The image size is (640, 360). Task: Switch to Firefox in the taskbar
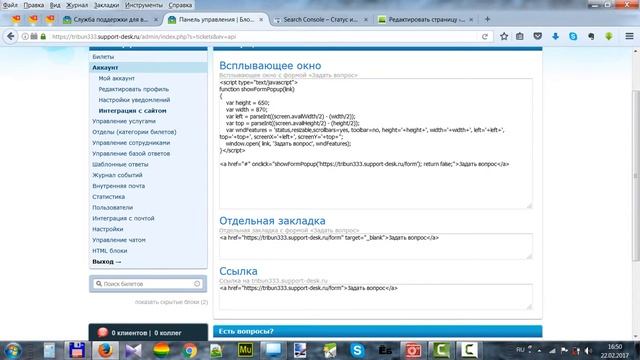click(x=105, y=351)
